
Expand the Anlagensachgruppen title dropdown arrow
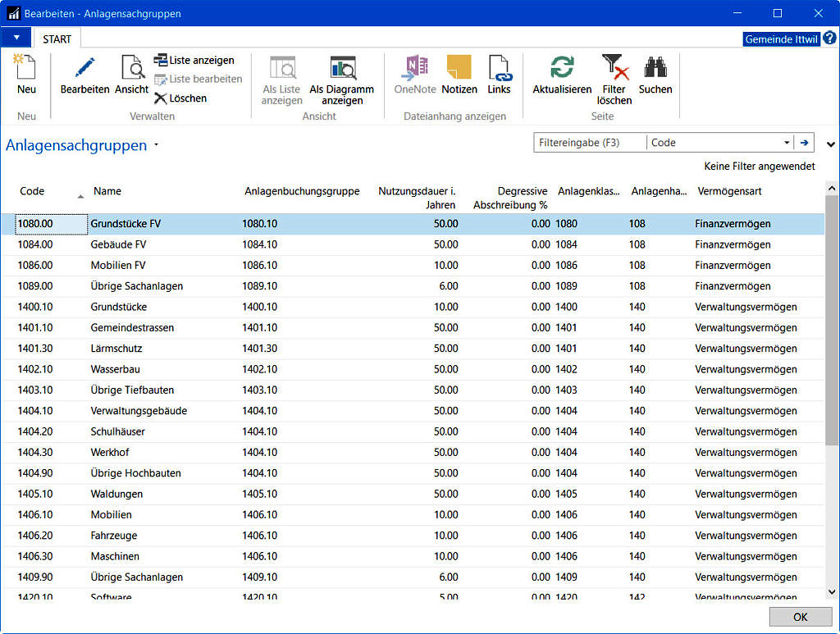156,144
